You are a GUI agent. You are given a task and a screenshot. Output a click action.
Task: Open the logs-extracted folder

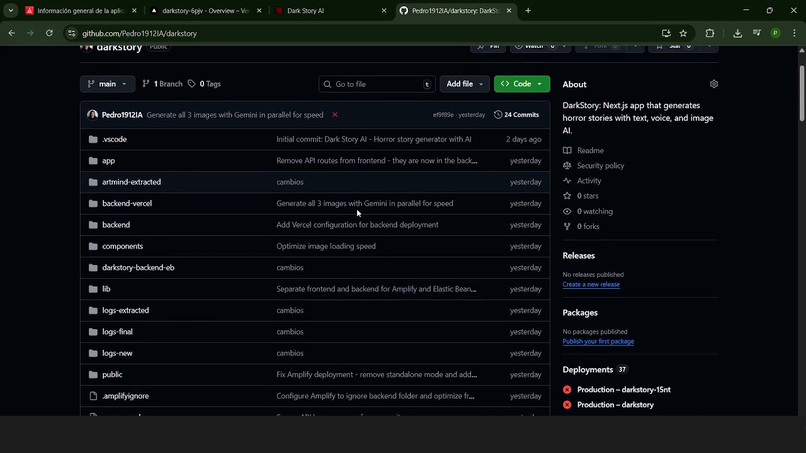(x=125, y=311)
